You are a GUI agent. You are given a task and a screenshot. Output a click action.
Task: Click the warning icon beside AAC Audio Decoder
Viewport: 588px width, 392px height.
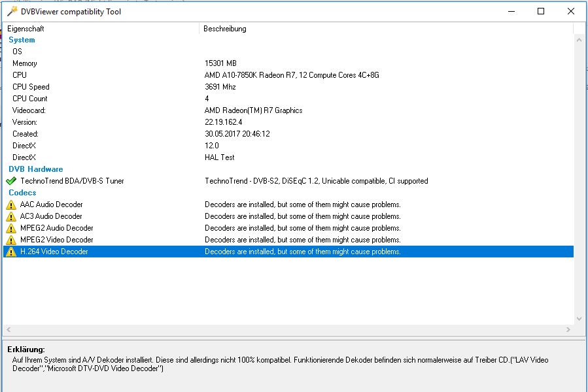pyautogui.click(x=11, y=204)
